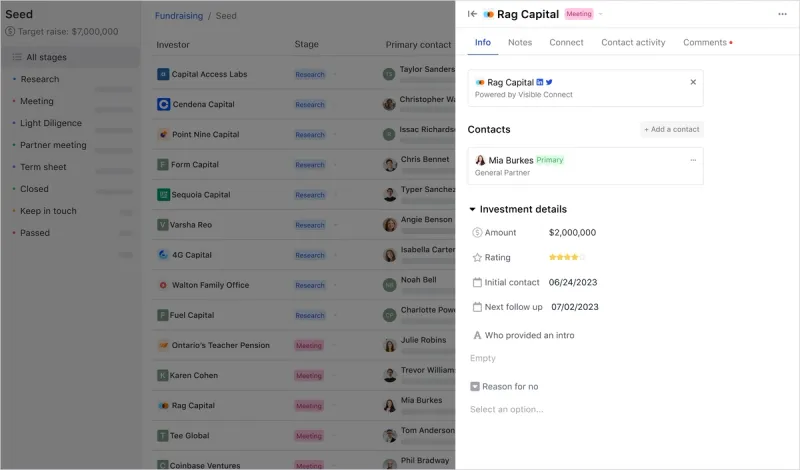Image resolution: width=800 pixels, height=470 pixels.
Task: Select the Partner meeting stage filter
Action: 53,145
